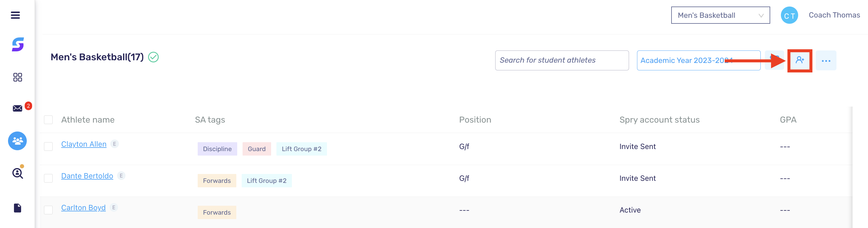This screenshot has height=228, width=868.
Task: Click the Spry logo icon
Action: 18,45
